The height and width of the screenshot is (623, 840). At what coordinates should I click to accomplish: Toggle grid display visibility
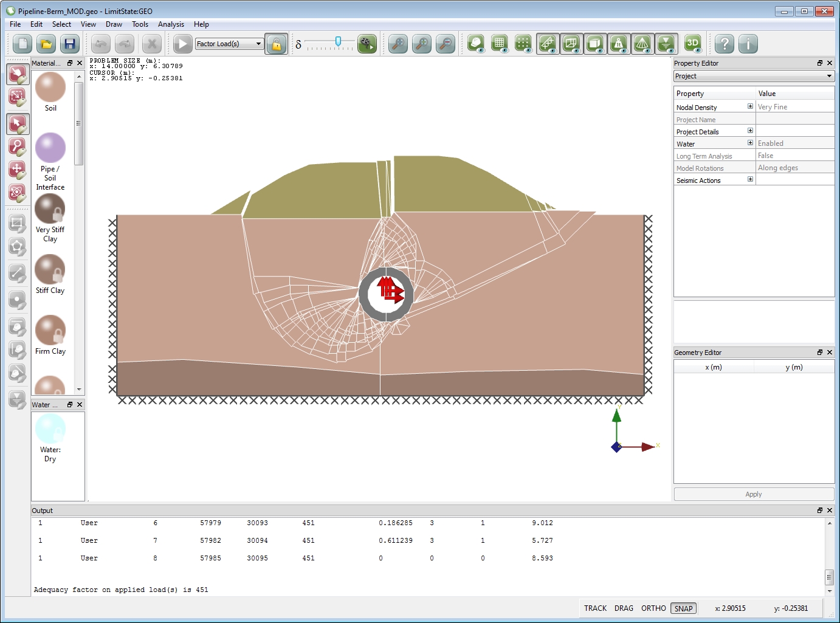click(x=500, y=43)
